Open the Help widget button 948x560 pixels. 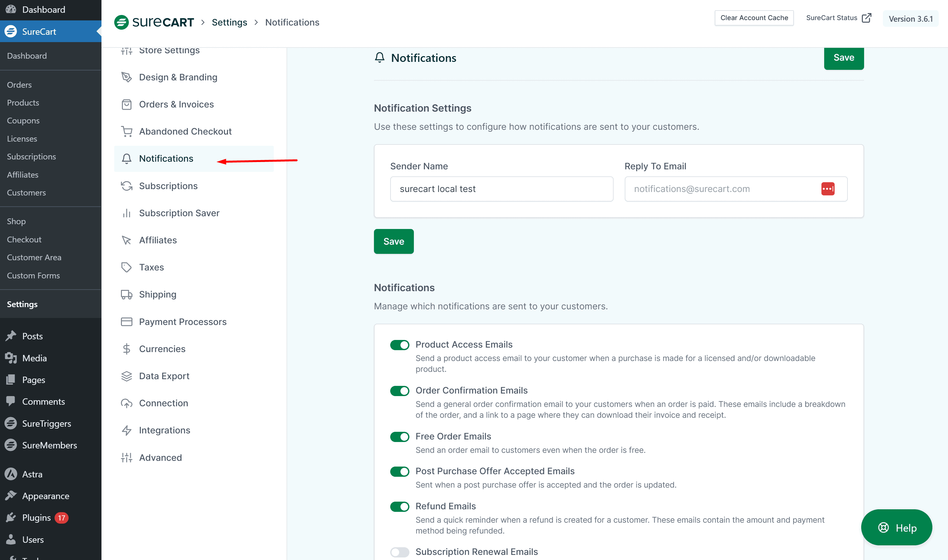click(x=896, y=527)
